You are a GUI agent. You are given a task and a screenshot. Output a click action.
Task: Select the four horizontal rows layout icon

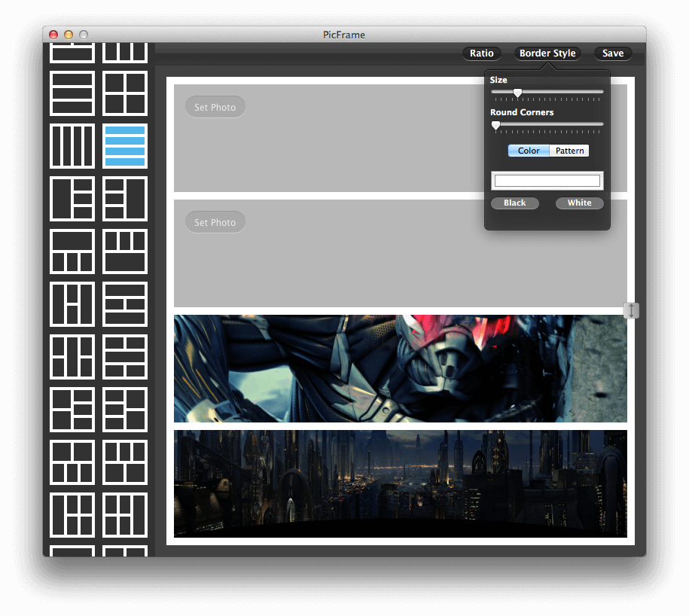coord(125,146)
